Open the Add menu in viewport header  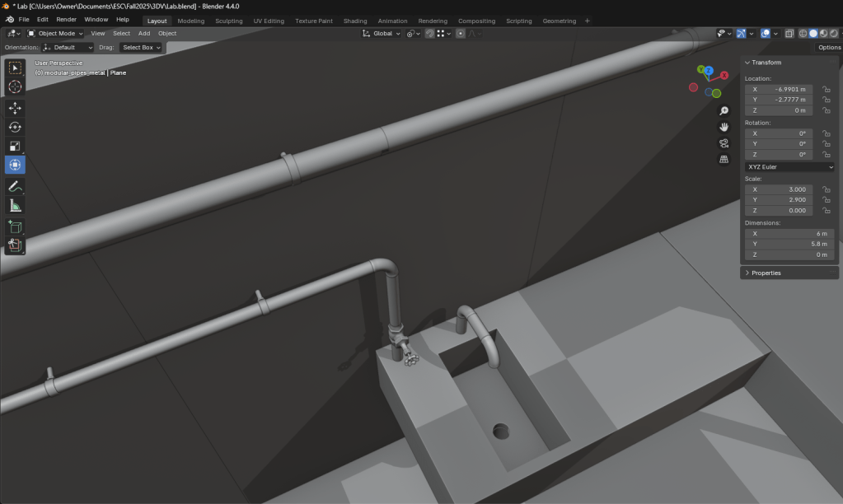tap(144, 34)
